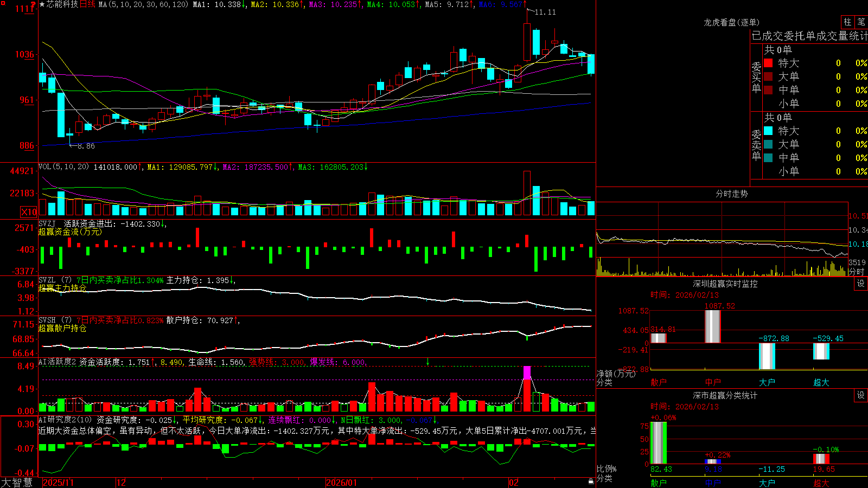Click the -872.88 大户 cyan bar
This screenshot has height=488, width=868.
(x=767, y=356)
